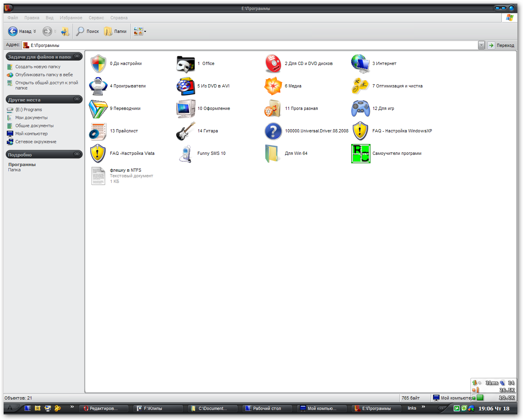Click 'Создать новую папку' link

click(x=38, y=67)
